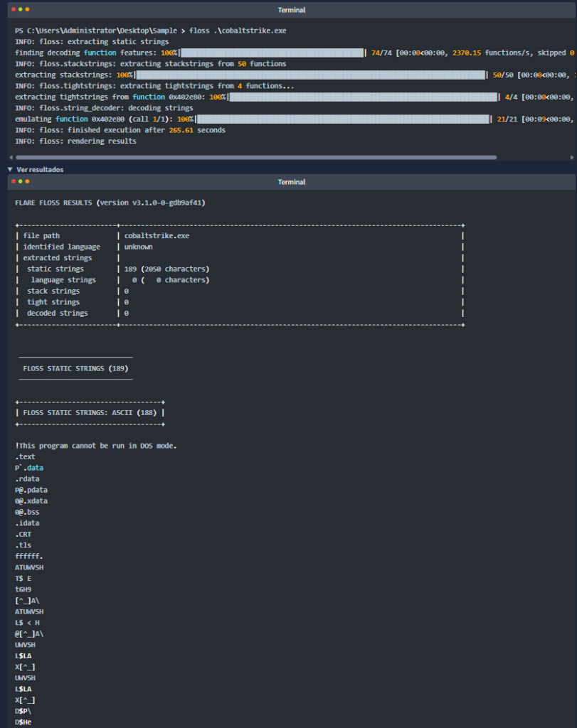Click the 'INFO: floss: rendering results' line

click(75, 141)
